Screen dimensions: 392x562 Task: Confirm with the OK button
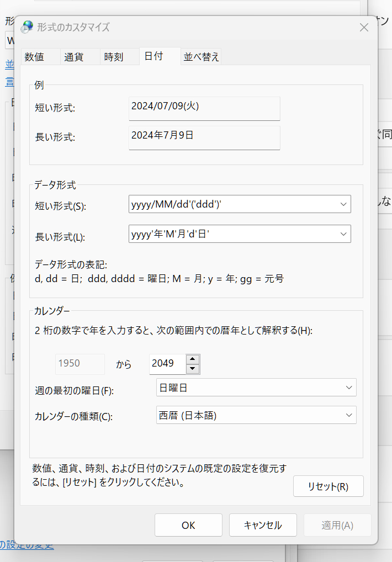[x=188, y=525]
